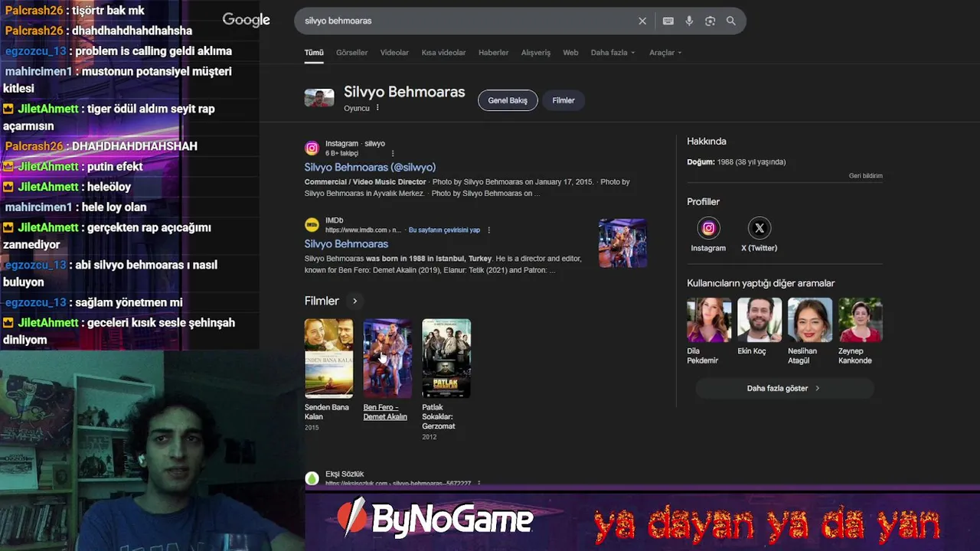Open the X (Twitter) profile icon

click(x=759, y=228)
